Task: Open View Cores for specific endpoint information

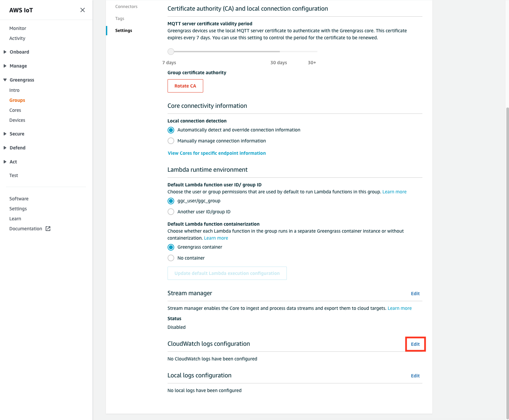Action: click(x=217, y=153)
